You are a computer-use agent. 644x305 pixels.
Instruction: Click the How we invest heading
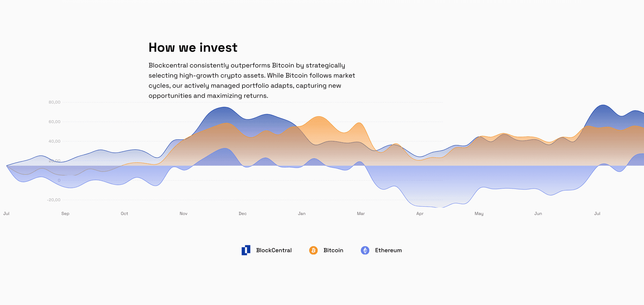click(x=193, y=48)
